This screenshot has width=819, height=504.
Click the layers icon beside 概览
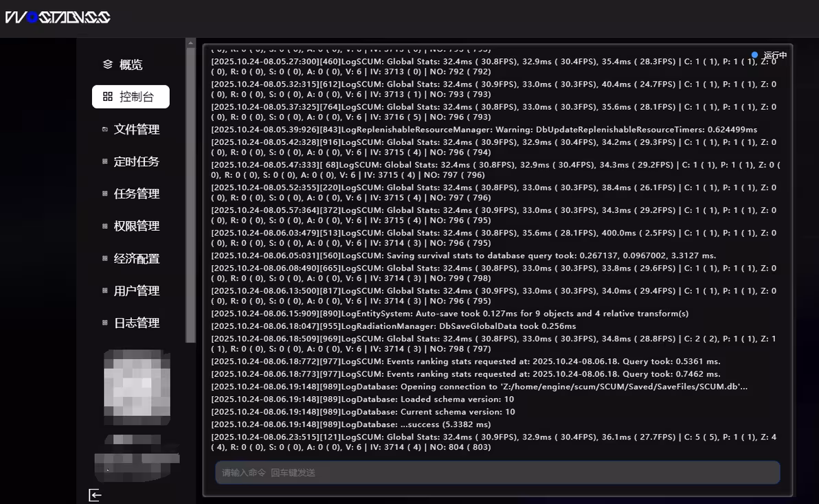108,65
